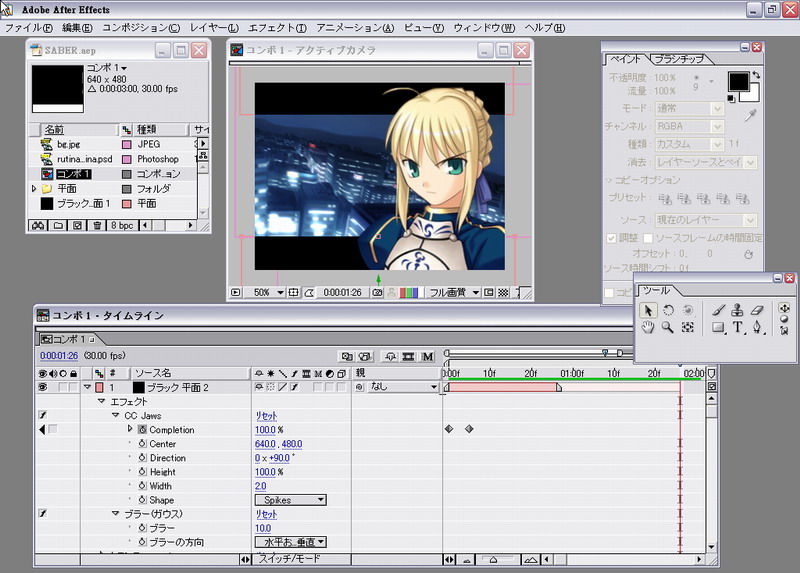Open the ファイル(F) menu
Viewport: 800px width, 573px height.
coord(29,28)
